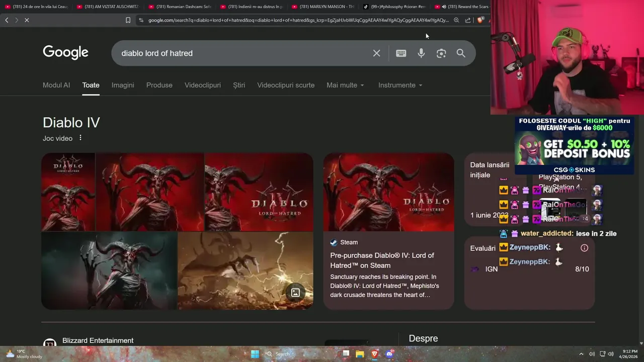Open the zoom magnifier in address bar
644x362 pixels.
456,20
